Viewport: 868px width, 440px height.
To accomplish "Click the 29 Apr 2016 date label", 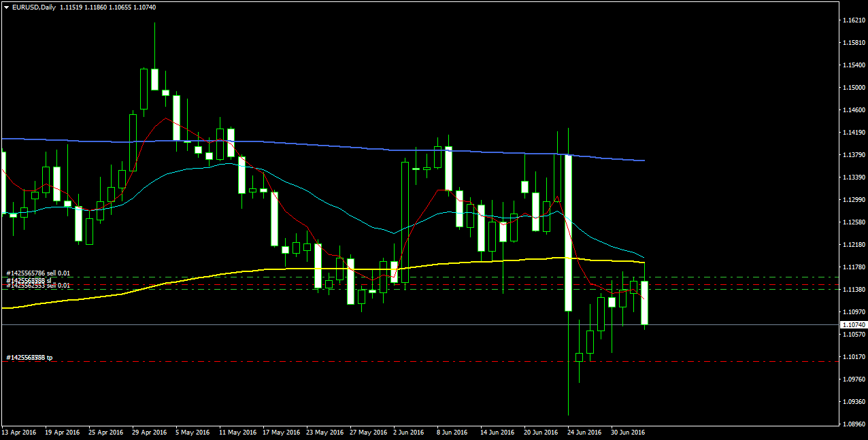I will click(x=150, y=433).
